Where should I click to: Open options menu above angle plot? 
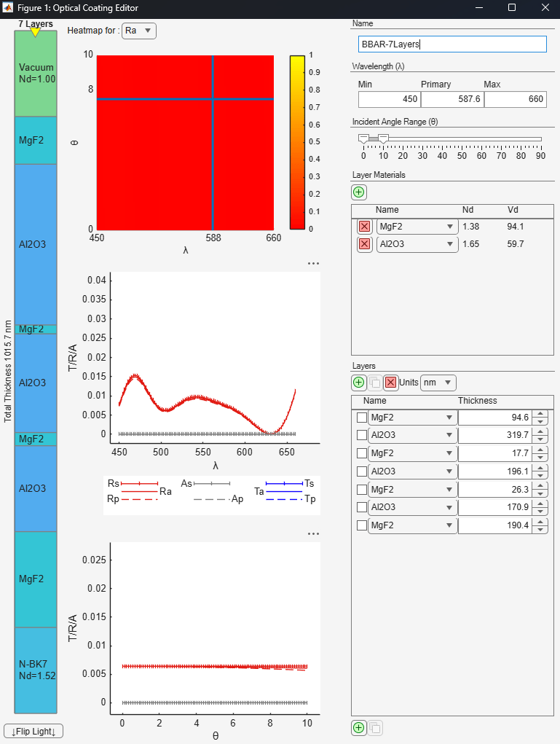313,534
